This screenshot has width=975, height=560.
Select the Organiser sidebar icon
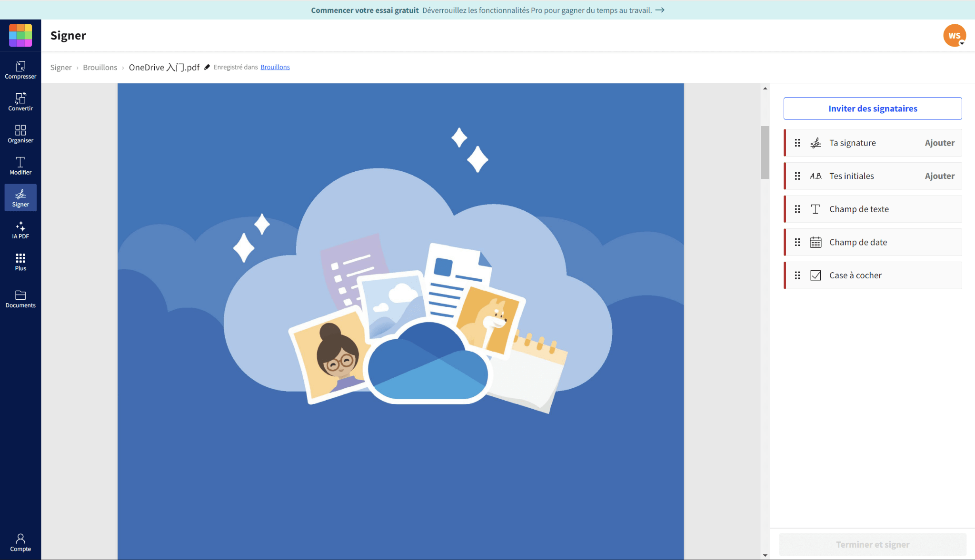pyautogui.click(x=20, y=134)
